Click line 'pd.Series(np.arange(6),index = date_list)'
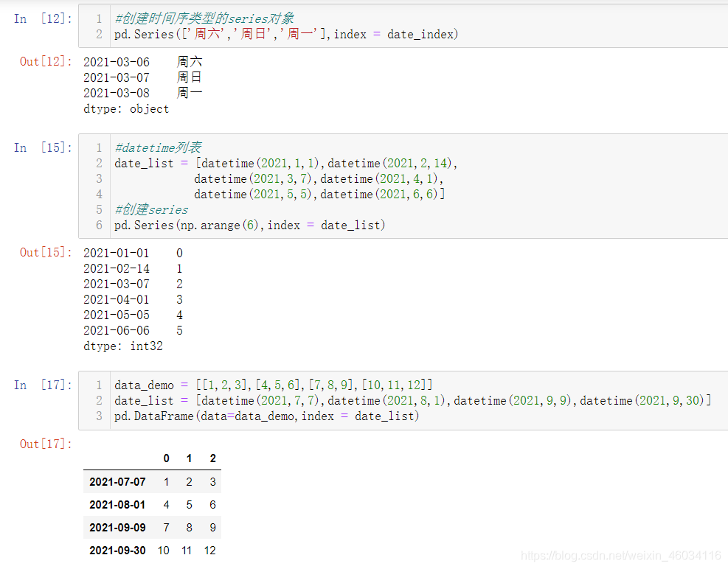Screen dimensions: 728x569 tap(250, 225)
